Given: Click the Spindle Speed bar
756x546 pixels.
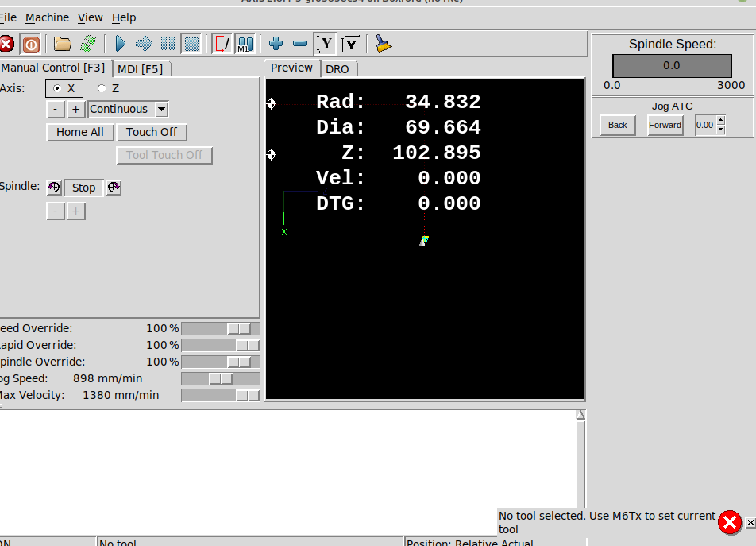Looking at the screenshot, I should pos(672,66).
